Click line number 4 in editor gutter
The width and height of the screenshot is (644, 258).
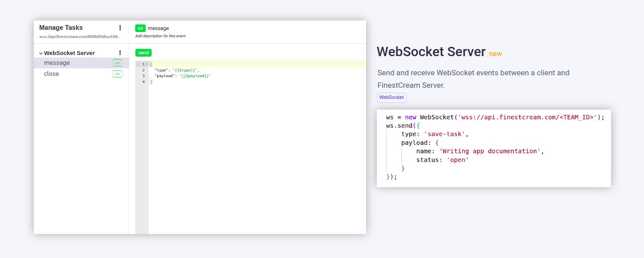[143, 82]
